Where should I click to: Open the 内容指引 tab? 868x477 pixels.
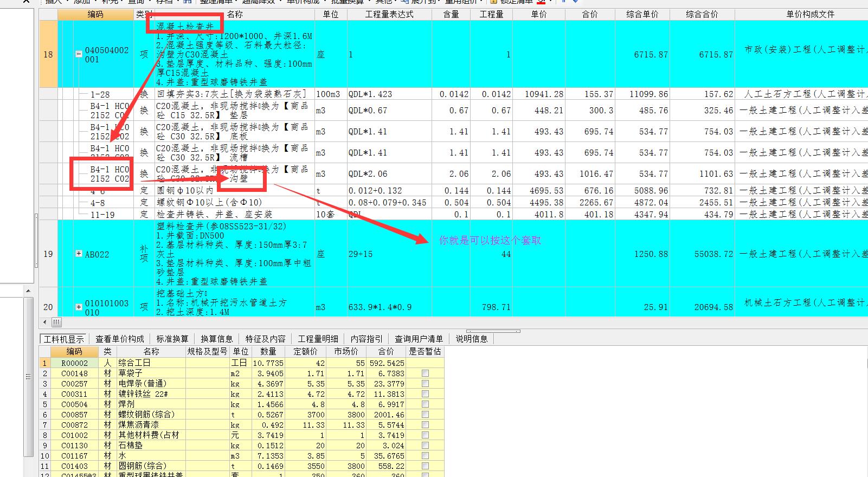pos(367,339)
